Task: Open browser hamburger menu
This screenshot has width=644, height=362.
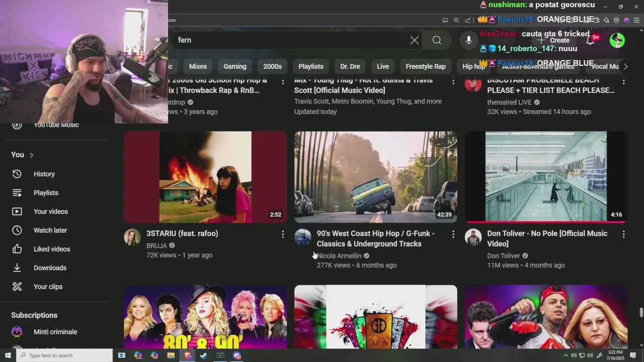Action: pos(636,20)
